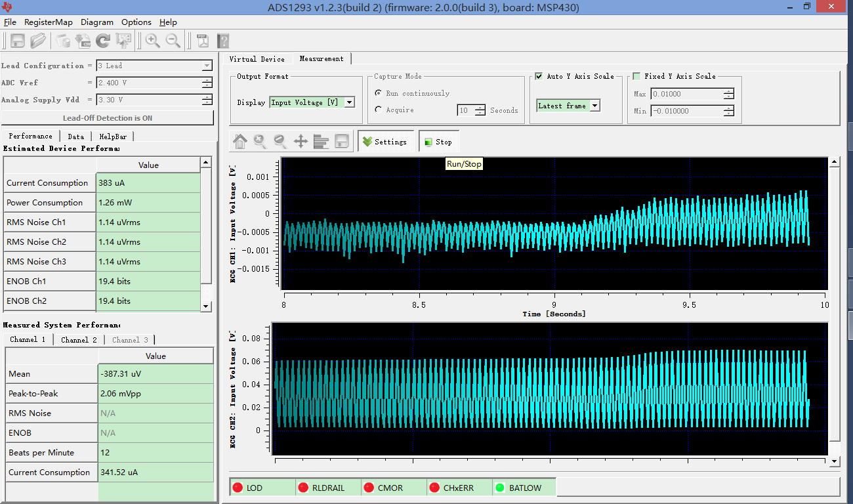The width and height of the screenshot is (853, 504).
Task: Click the ADC Vref value field
Action: pyautogui.click(x=148, y=83)
